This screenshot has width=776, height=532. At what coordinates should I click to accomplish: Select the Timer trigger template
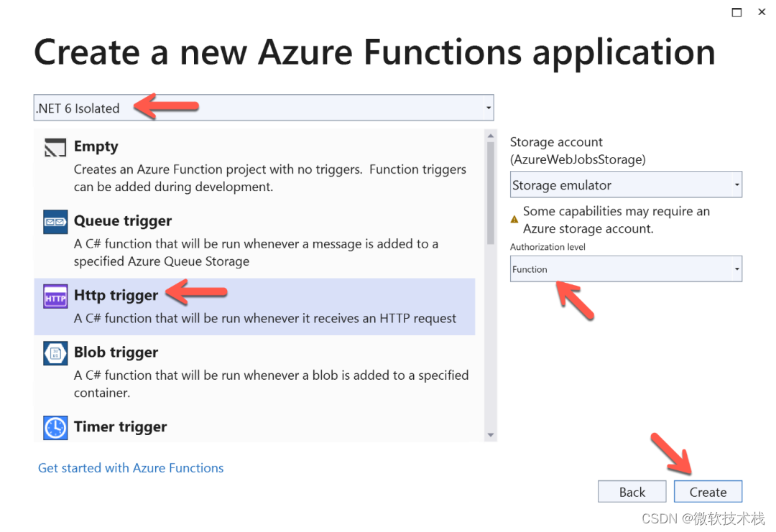coord(120,426)
